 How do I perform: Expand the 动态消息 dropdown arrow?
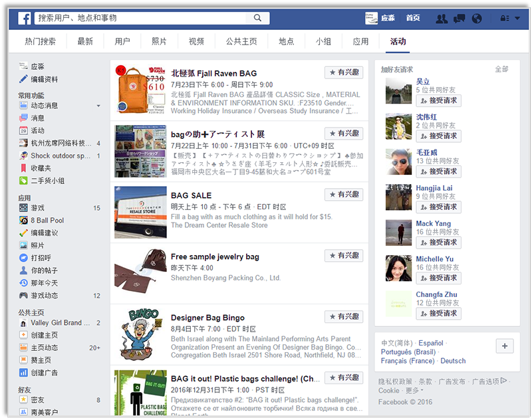tap(98, 106)
